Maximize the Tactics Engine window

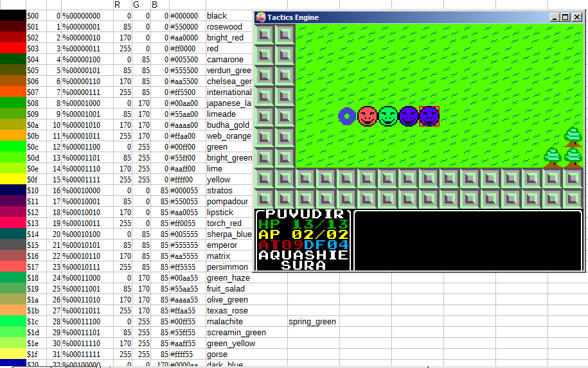point(566,17)
